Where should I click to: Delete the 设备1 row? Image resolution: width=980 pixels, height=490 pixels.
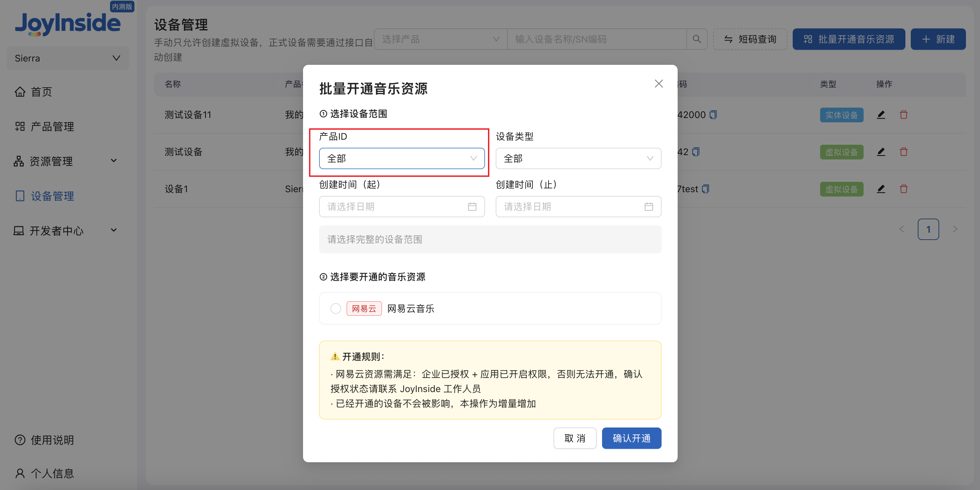tap(903, 189)
